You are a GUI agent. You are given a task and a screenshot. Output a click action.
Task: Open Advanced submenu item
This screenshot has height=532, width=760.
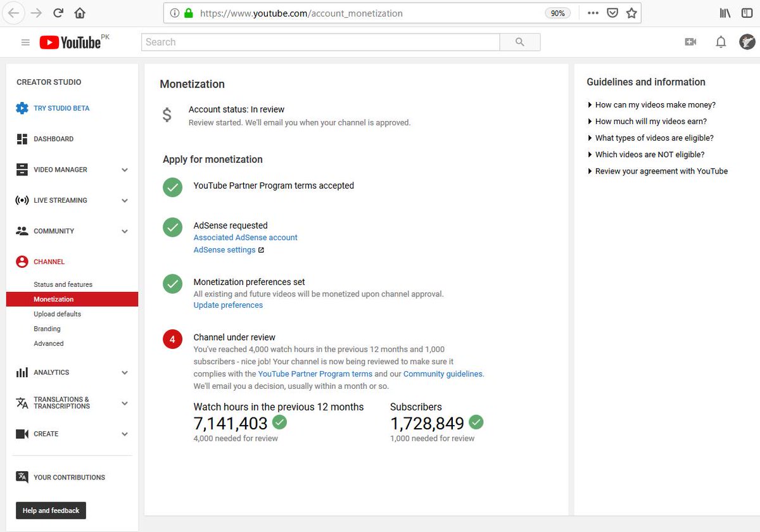49,343
